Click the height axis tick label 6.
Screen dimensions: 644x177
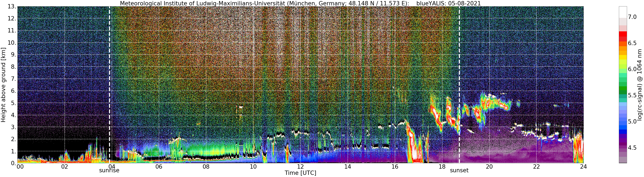[x=14, y=91]
